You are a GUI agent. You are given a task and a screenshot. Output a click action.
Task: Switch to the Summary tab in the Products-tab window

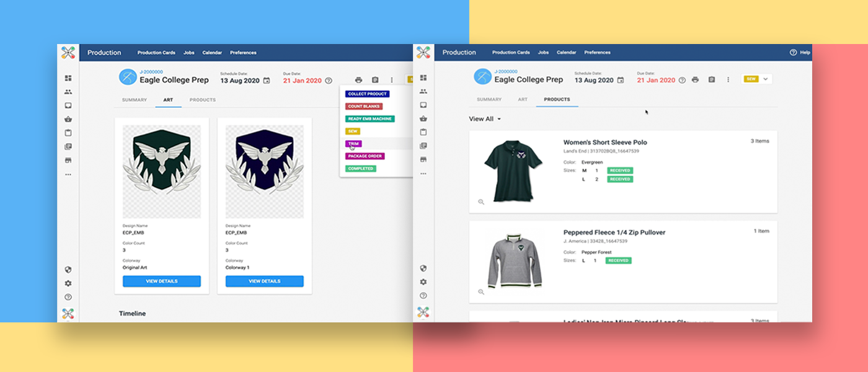489,99
